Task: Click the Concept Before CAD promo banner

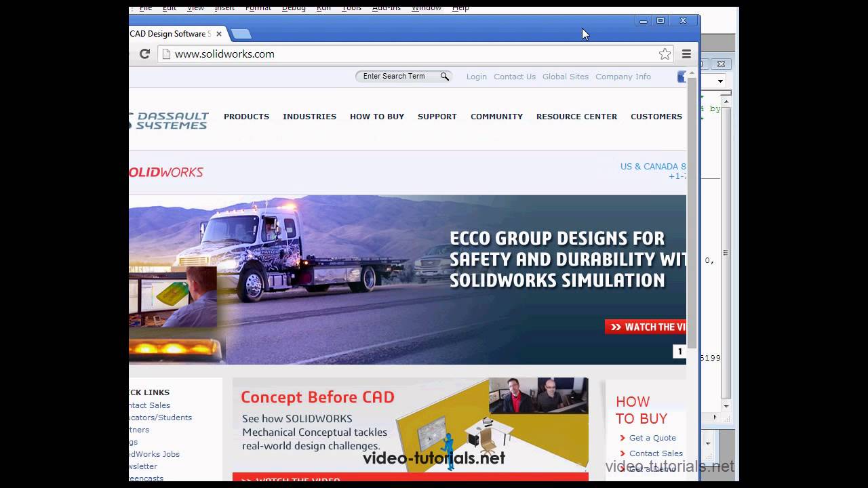Action: [x=410, y=429]
